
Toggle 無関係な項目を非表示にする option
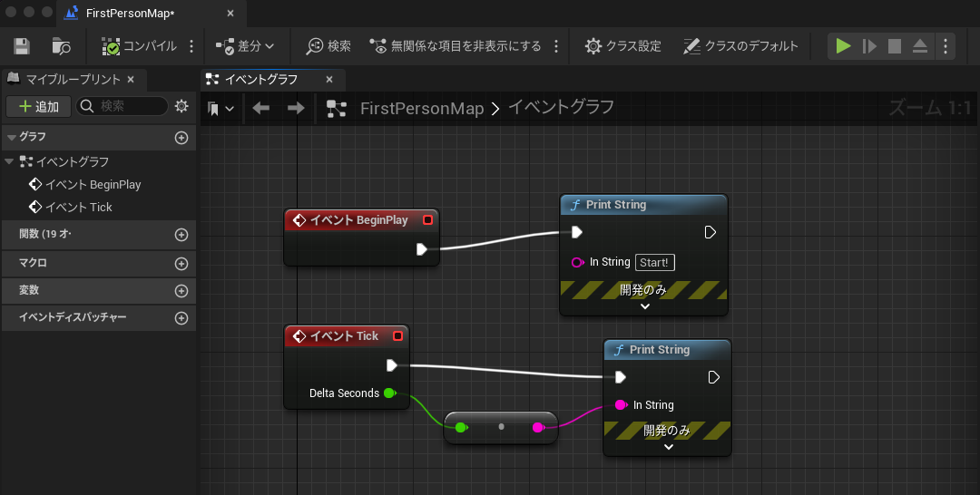click(456, 46)
